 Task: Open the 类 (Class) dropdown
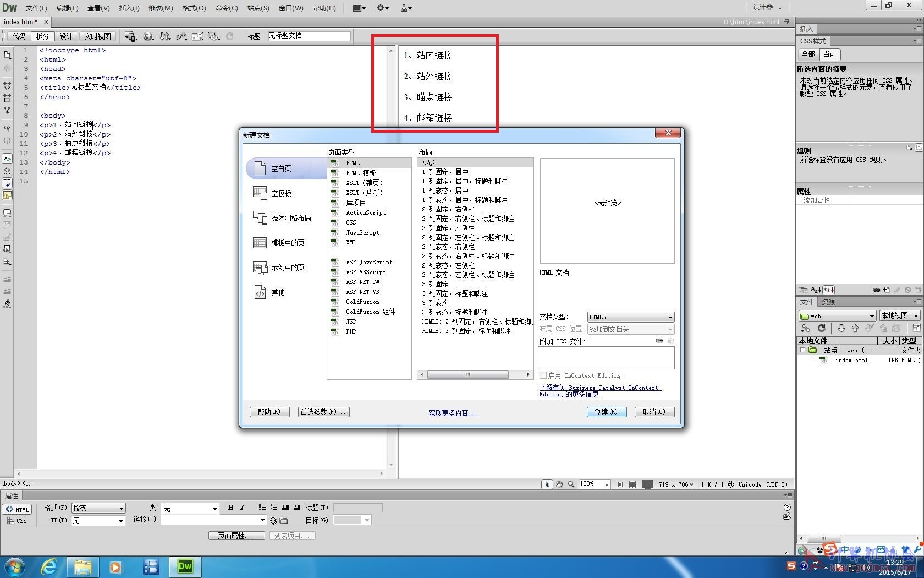coord(191,508)
